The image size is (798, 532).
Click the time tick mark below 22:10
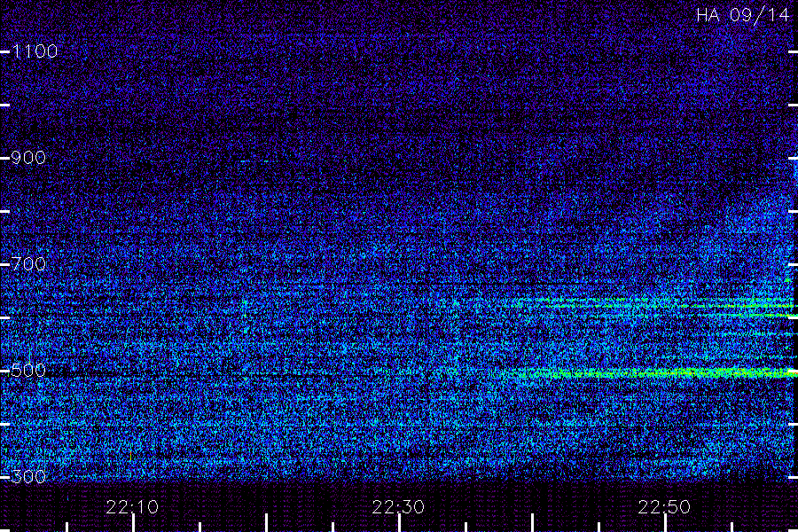point(133,523)
